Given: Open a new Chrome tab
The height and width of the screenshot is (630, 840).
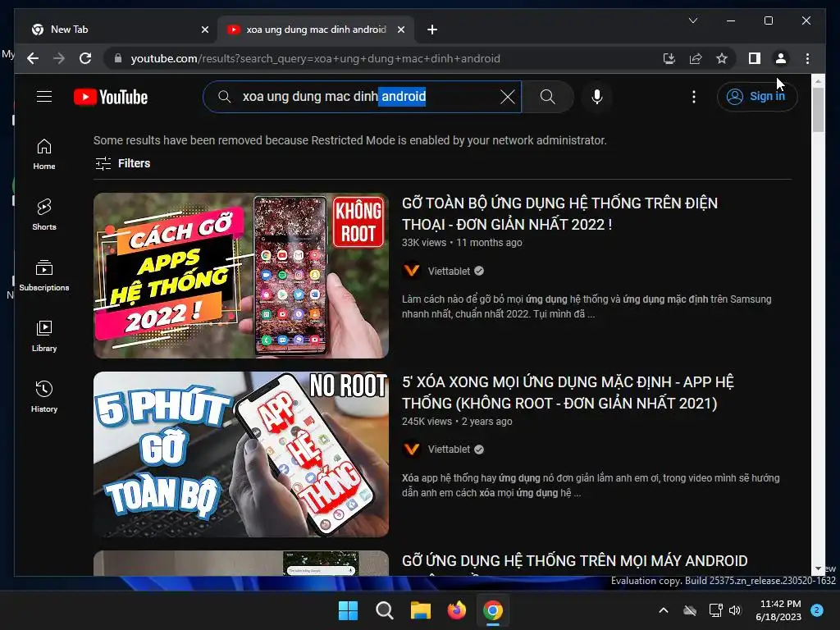Looking at the screenshot, I should click(x=432, y=30).
